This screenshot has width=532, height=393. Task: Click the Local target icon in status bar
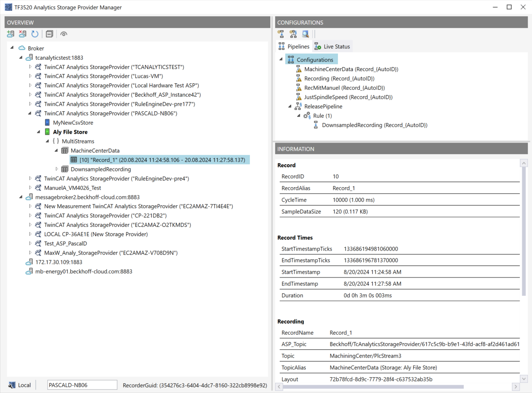tap(13, 385)
